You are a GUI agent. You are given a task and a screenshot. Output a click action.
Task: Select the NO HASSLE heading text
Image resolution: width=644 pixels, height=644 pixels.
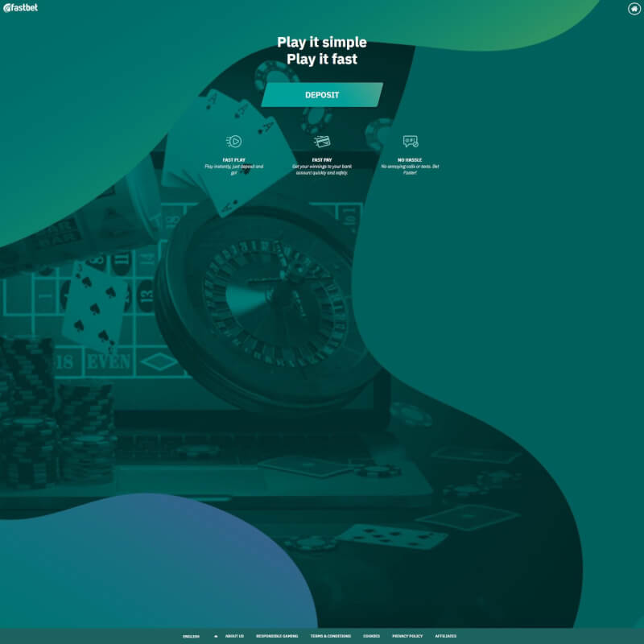coord(410,160)
